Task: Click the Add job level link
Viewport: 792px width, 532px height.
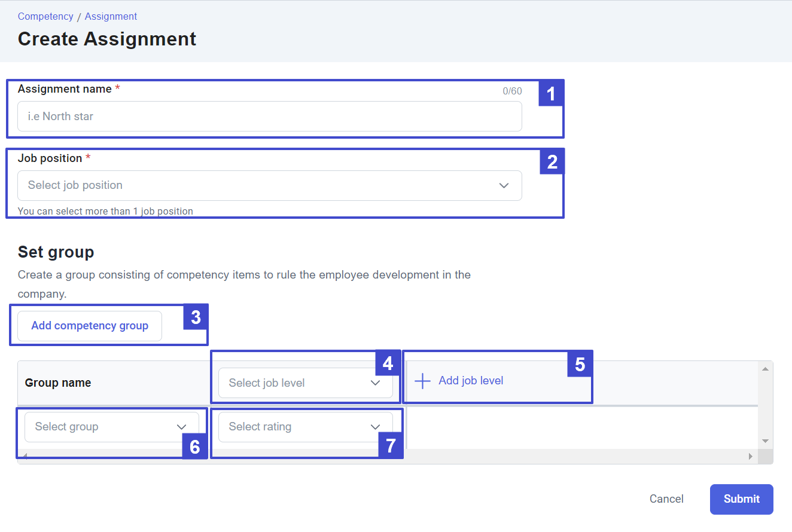Action: tap(459, 381)
